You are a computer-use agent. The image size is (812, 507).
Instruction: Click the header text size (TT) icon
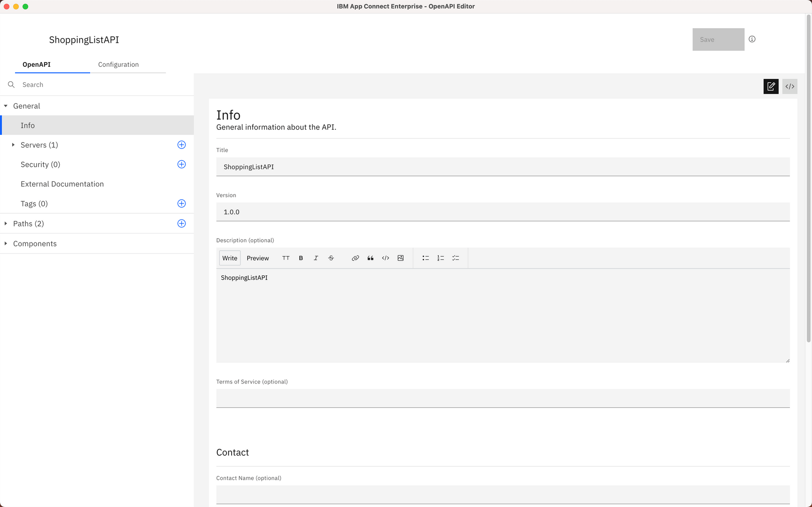point(286,258)
